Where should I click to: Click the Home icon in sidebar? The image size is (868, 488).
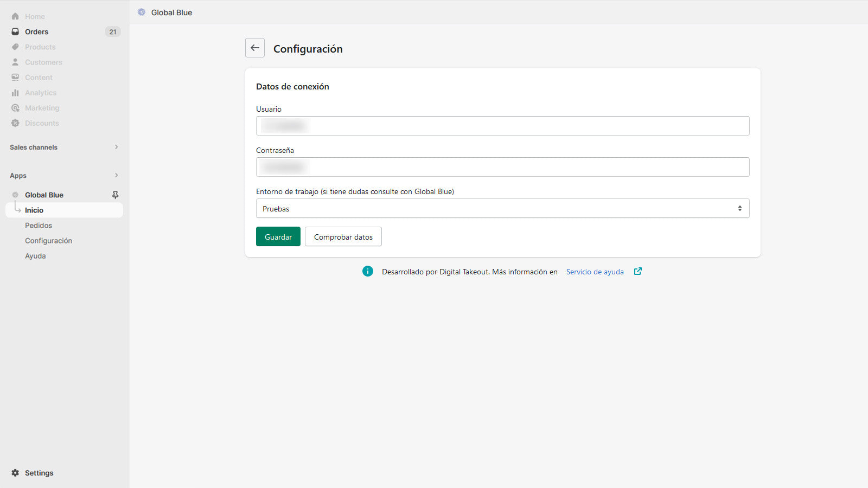coord(15,16)
